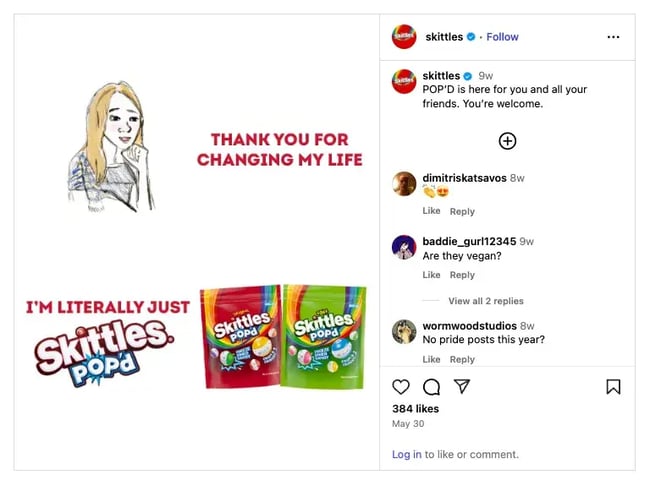Reply to dimitriskatsavos comment
This screenshot has width=650, height=486.
462,212
